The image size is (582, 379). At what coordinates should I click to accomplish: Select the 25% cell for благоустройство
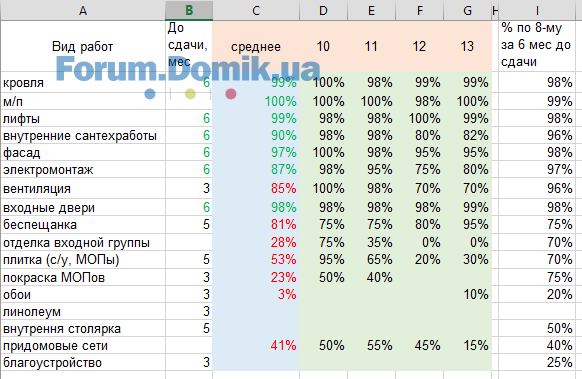(x=537, y=362)
